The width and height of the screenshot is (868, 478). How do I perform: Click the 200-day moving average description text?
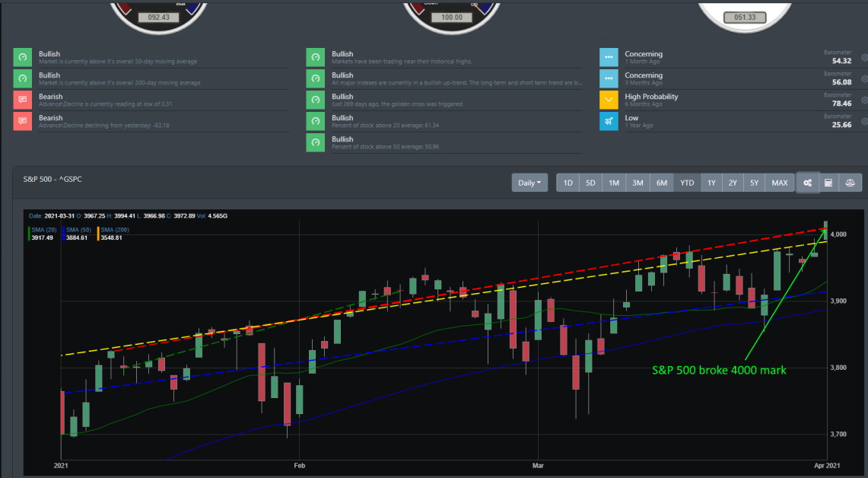[x=119, y=83]
